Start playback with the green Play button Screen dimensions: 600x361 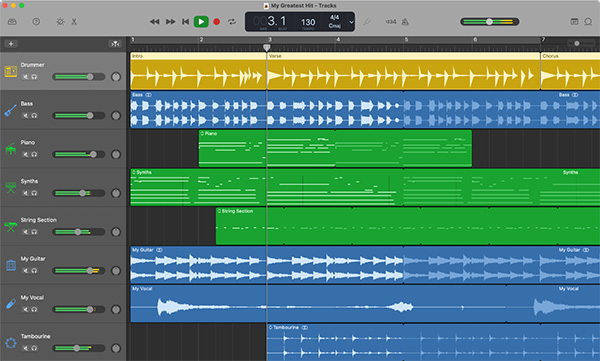click(201, 22)
